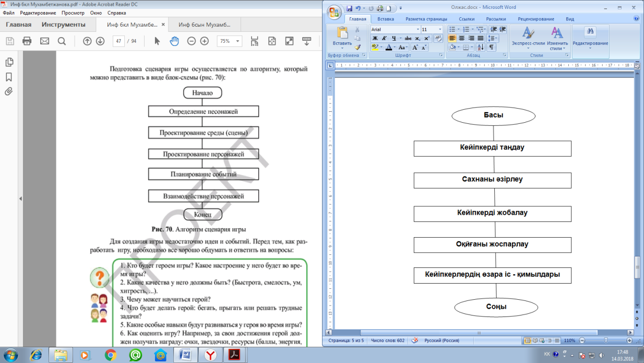Click the Format Painter brush in Word
The height and width of the screenshot is (363, 644).
357,47
